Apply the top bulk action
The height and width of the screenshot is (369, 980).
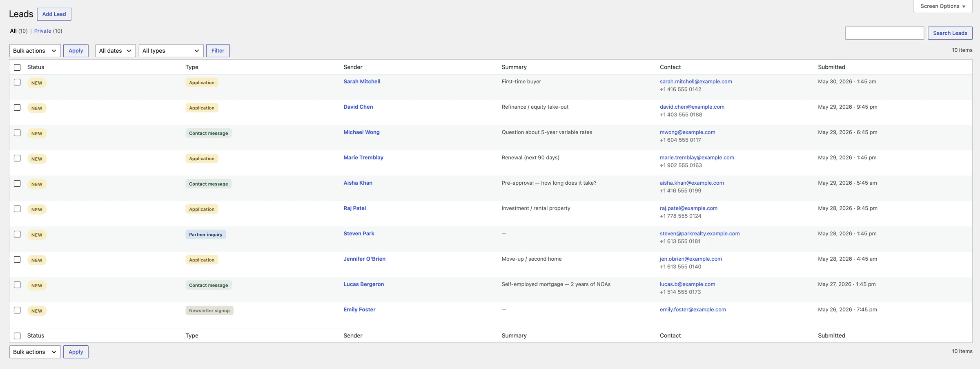[76, 51]
